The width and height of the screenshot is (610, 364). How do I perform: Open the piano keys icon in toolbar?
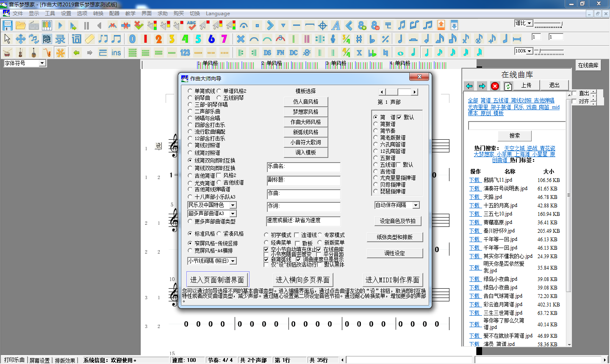pyautogui.click(x=47, y=25)
